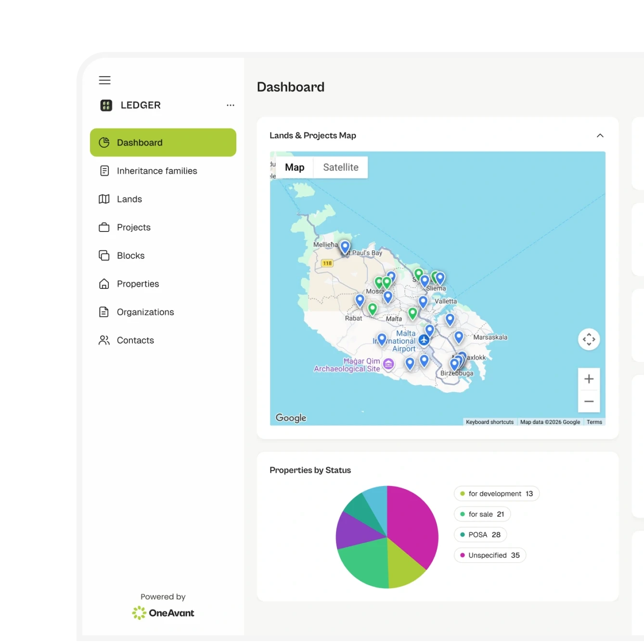Click the Hagar Qim Archaeological Site marker
644x644 pixels.
pos(388,364)
